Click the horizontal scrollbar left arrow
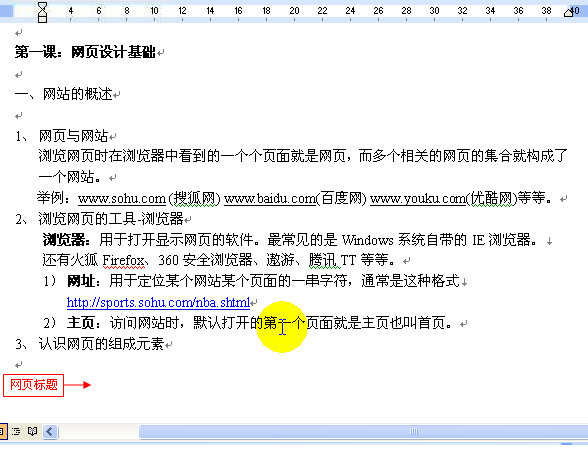Viewport: 588px width, 450px height. point(50,431)
